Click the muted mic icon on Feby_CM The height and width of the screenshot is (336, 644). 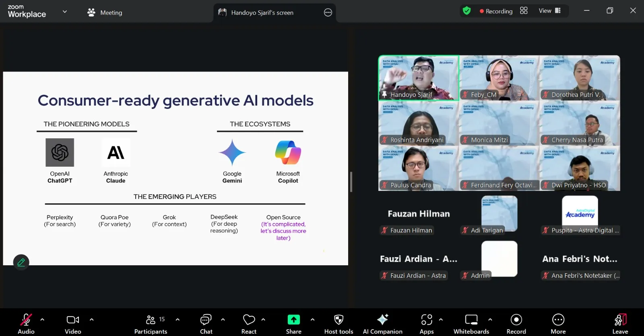click(465, 95)
